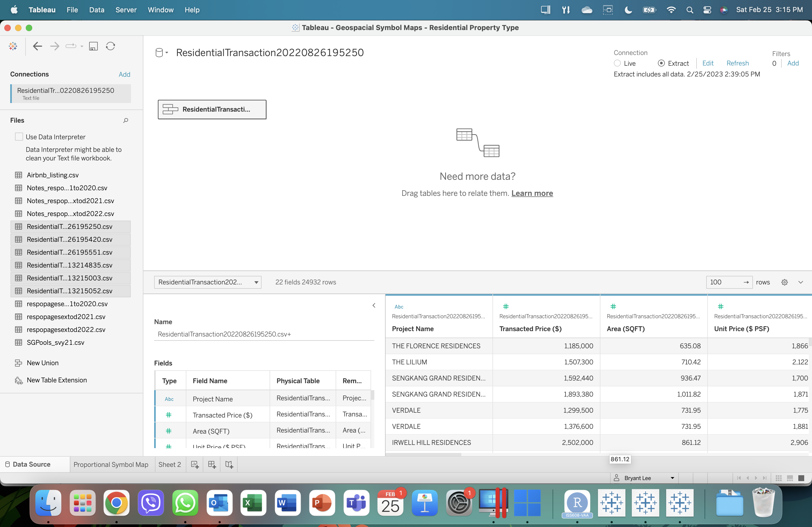Switch to Proportional Symbol Map tab
812x527 pixels.
(111, 464)
